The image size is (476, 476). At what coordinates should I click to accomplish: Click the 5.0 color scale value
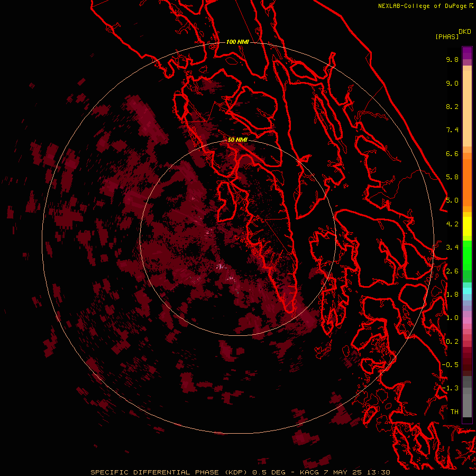pos(452,200)
